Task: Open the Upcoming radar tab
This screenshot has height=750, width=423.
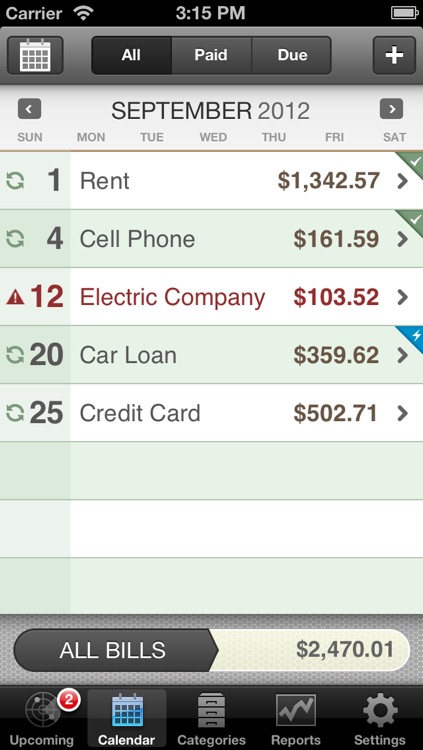Action: [42, 719]
